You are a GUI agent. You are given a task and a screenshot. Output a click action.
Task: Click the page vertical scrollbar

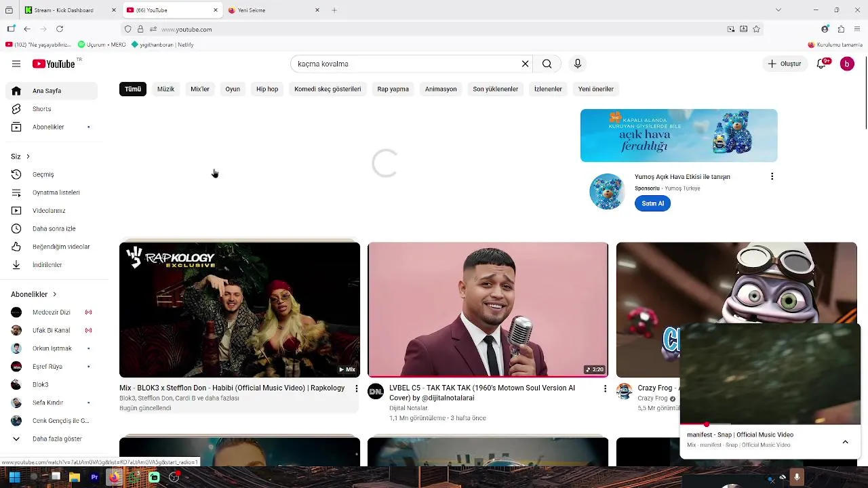[865, 91]
